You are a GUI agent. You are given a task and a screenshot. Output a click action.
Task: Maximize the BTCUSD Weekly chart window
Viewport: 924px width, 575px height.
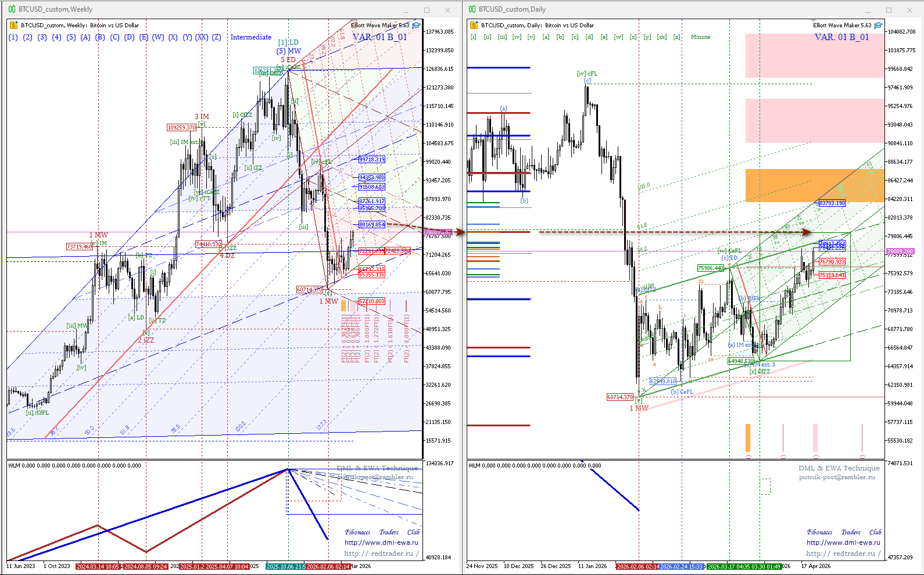coord(427,10)
